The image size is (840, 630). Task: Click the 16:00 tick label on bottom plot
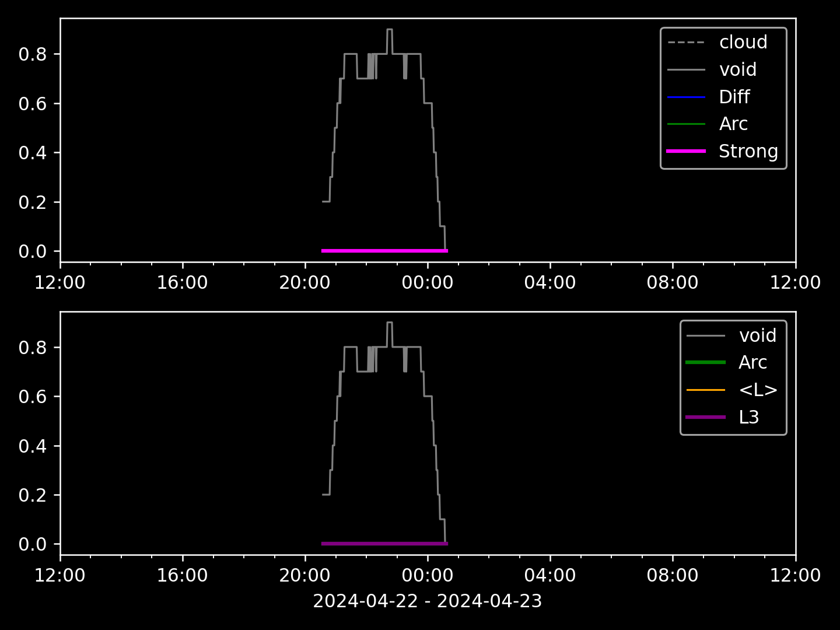182,576
